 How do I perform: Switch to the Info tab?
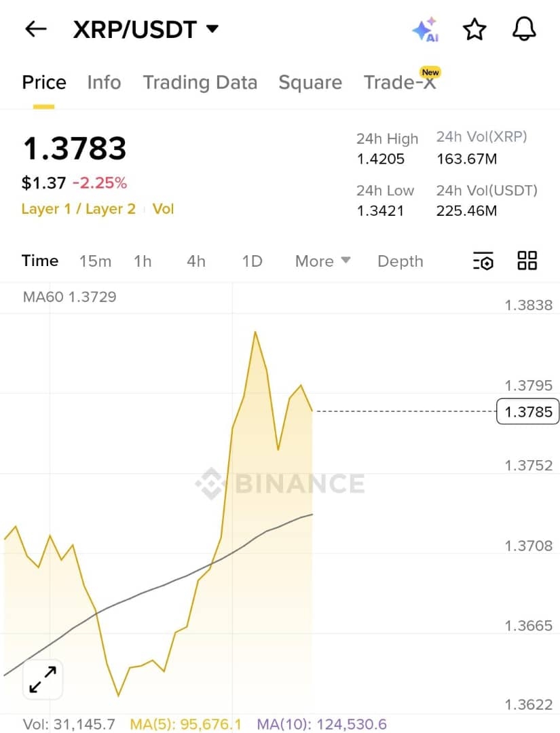point(104,83)
